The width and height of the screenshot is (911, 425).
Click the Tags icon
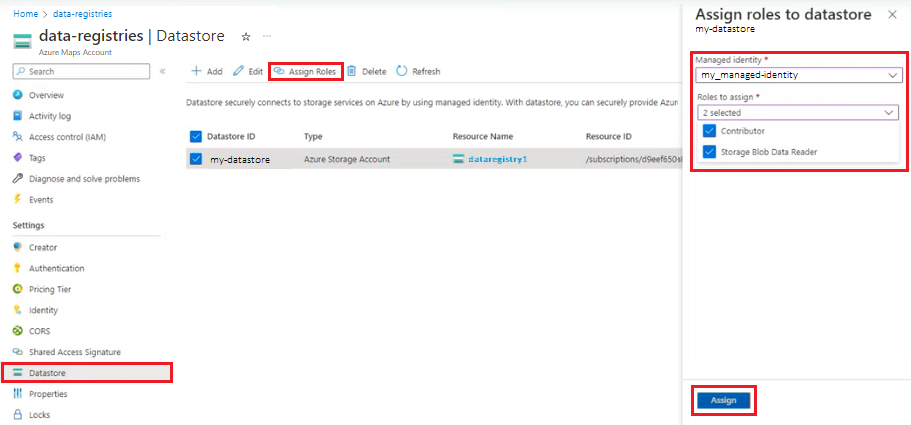(17, 158)
